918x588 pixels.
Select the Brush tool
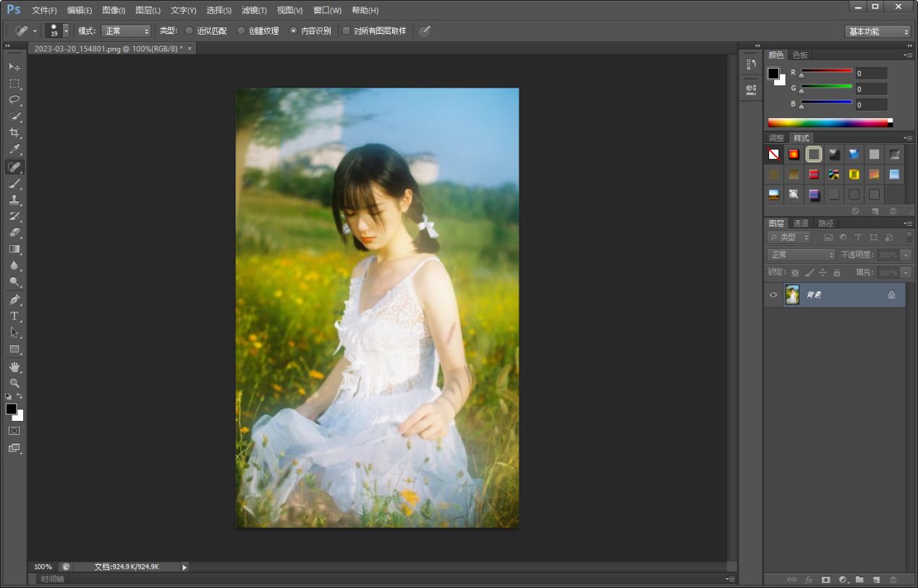click(14, 184)
